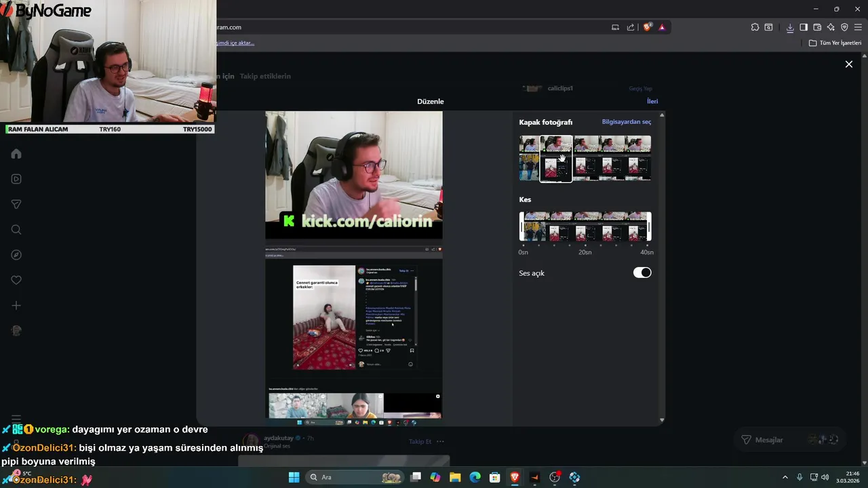Open Instagram Home from the sidebar
Image resolution: width=868 pixels, height=488 pixels.
(16, 154)
